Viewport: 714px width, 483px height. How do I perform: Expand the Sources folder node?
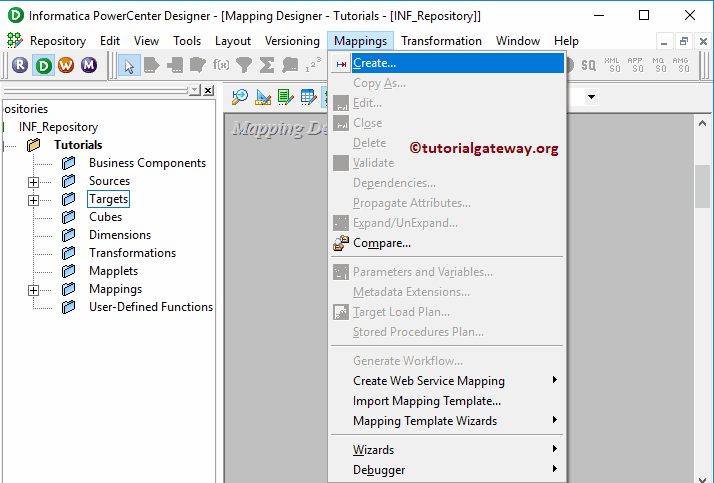(x=33, y=182)
